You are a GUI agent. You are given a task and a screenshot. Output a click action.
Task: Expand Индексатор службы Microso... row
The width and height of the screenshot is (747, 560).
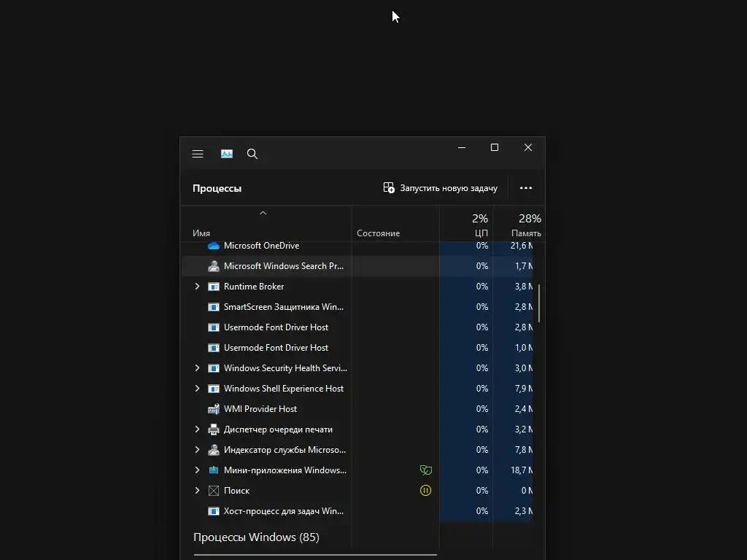tap(197, 450)
